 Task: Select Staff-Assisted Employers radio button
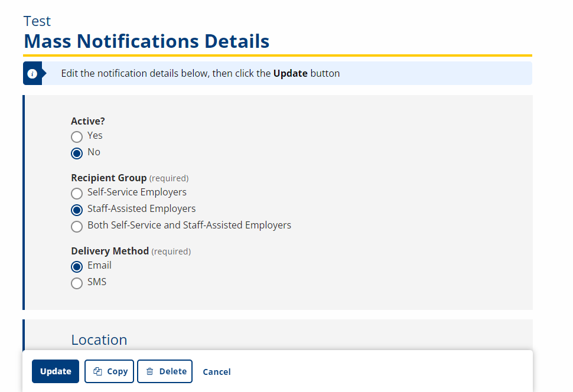click(77, 210)
